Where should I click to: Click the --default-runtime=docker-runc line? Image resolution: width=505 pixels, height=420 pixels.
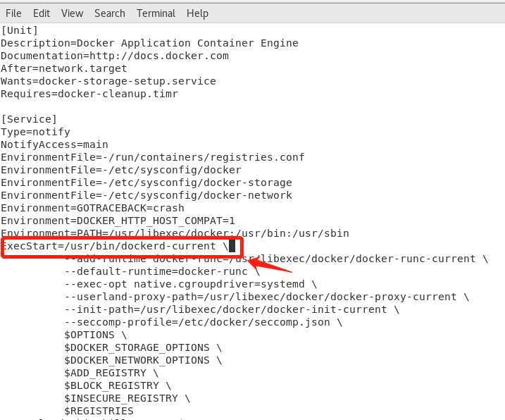pos(162,272)
